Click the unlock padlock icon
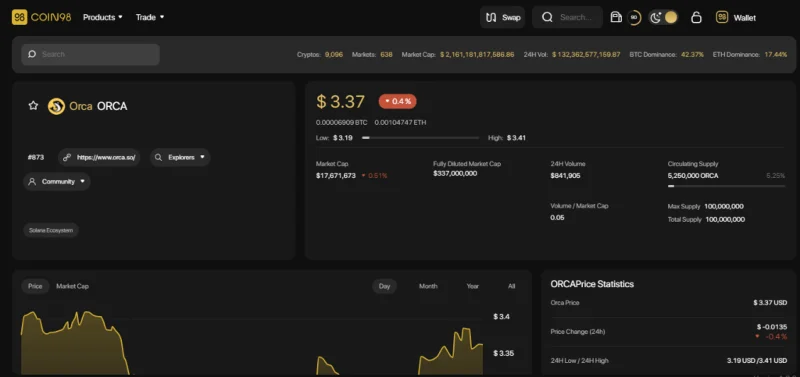The width and height of the screenshot is (800, 377). (x=696, y=17)
